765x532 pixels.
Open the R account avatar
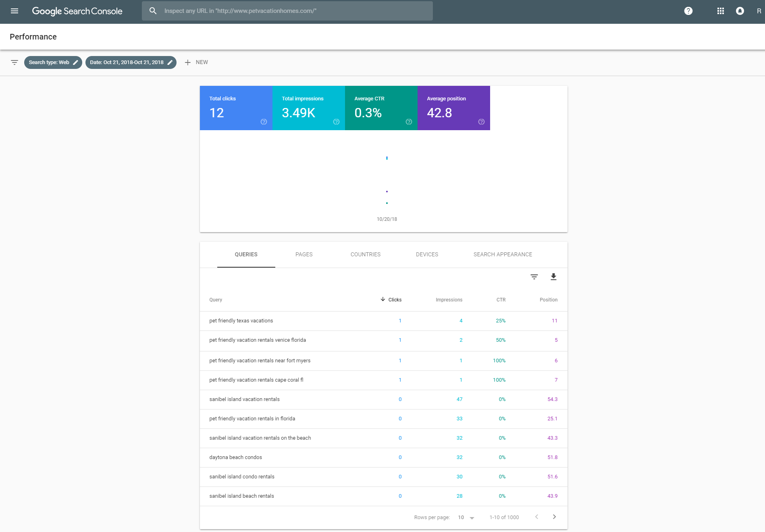[x=759, y=11]
